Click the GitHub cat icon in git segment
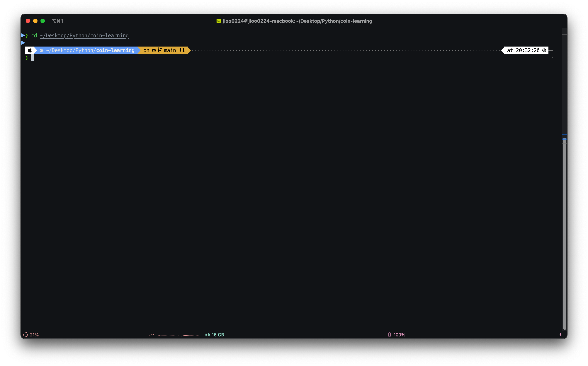The image size is (588, 366). 154,50
